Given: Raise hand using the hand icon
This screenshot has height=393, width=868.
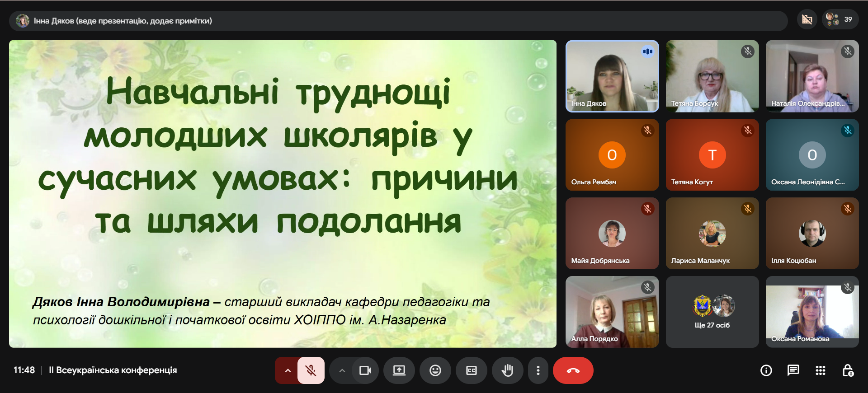Looking at the screenshot, I should tap(507, 370).
